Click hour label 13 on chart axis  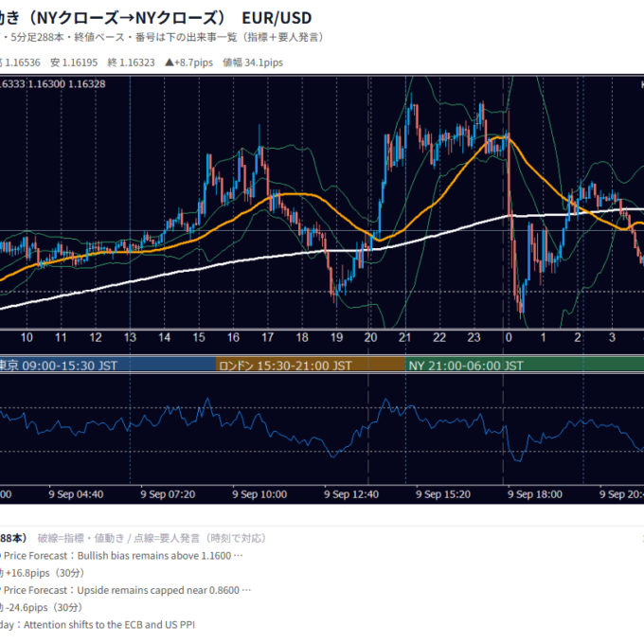pos(130,337)
